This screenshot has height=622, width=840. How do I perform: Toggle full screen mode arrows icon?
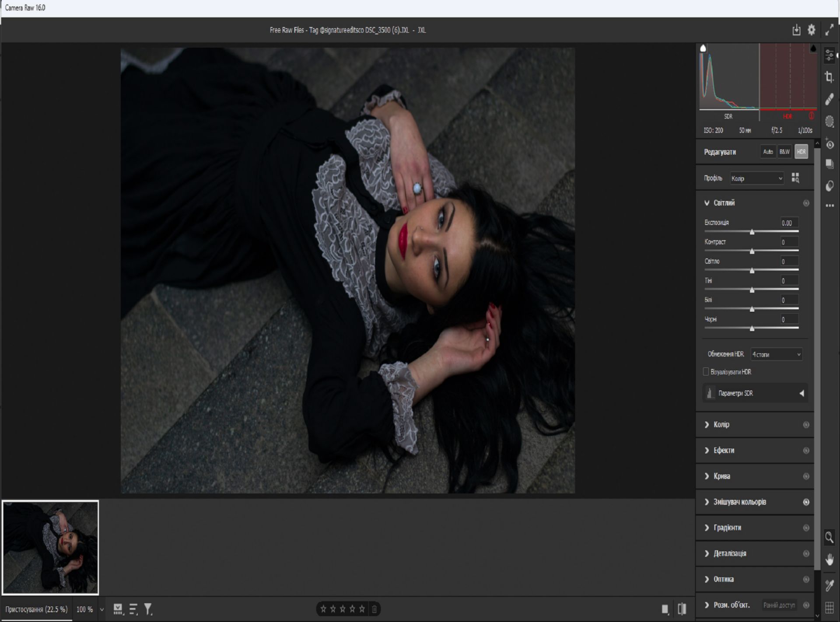pyautogui.click(x=829, y=30)
